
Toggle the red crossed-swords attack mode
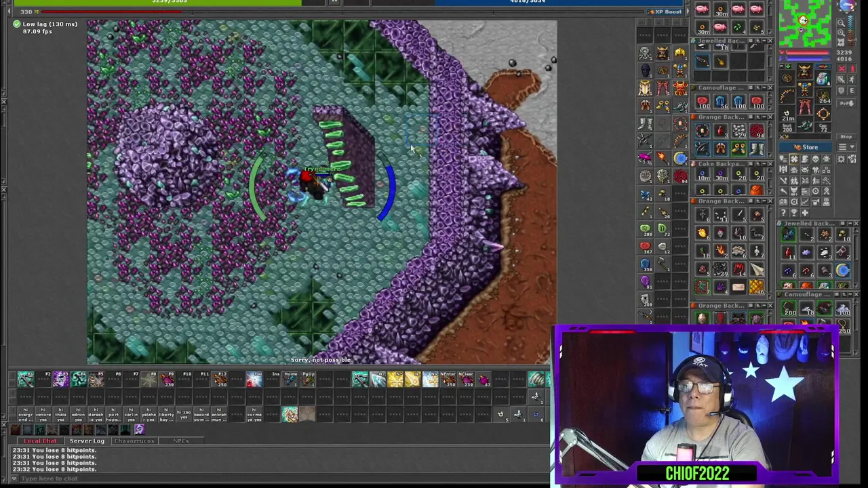coord(842,68)
